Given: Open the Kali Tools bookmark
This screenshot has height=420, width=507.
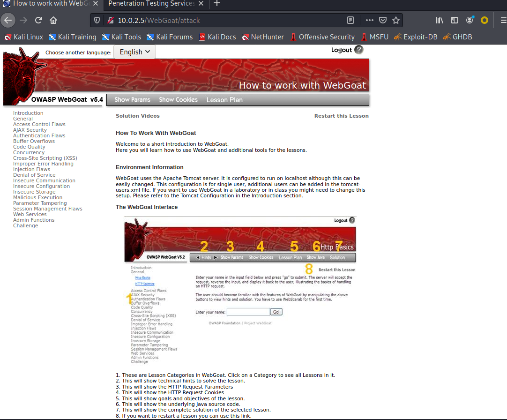Looking at the screenshot, I should click(x=121, y=37).
